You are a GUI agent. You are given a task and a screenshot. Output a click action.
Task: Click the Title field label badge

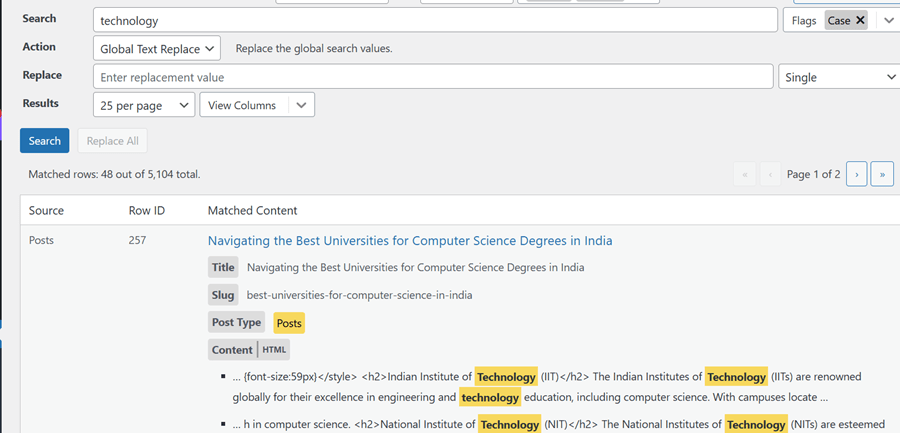224,267
